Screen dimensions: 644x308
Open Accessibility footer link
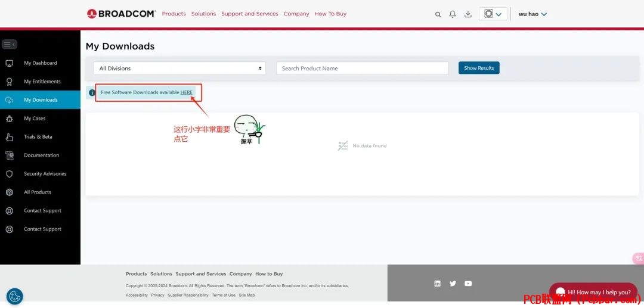pyautogui.click(x=137, y=295)
